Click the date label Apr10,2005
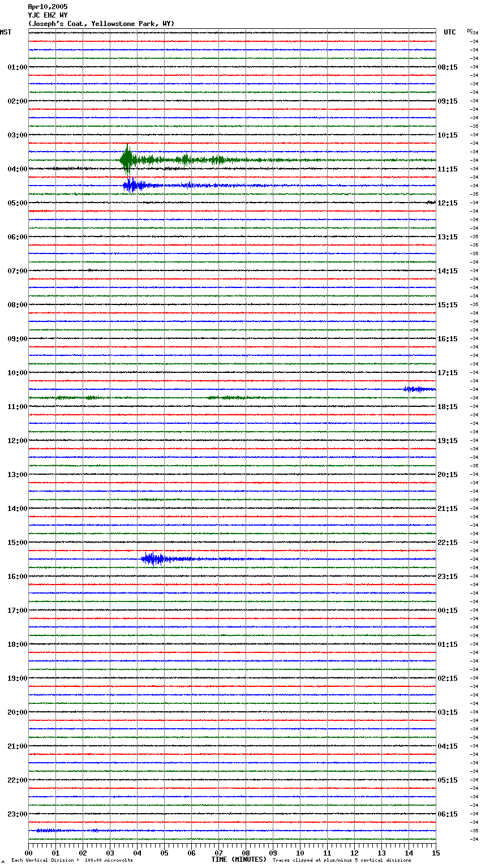This screenshot has width=481, height=868. tap(48, 7)
